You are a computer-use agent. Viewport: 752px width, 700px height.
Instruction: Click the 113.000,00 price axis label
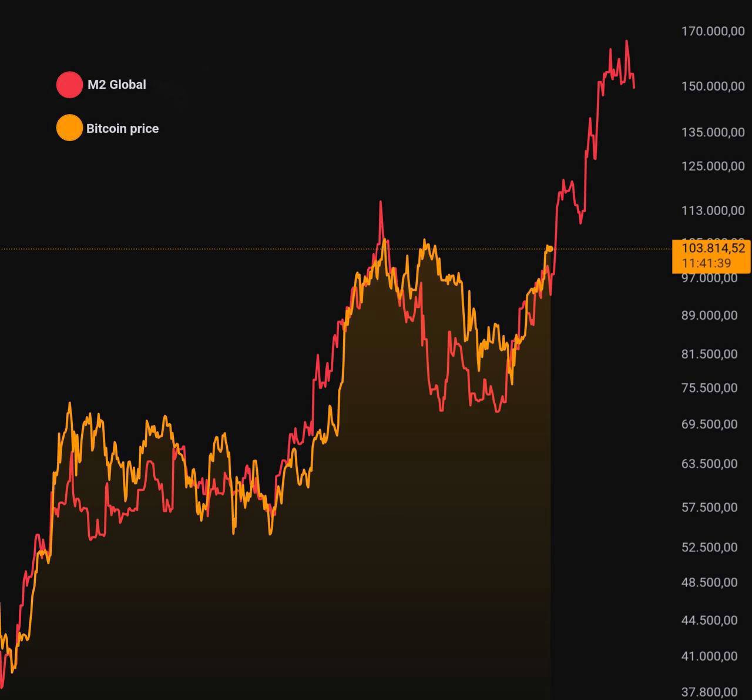713,210
